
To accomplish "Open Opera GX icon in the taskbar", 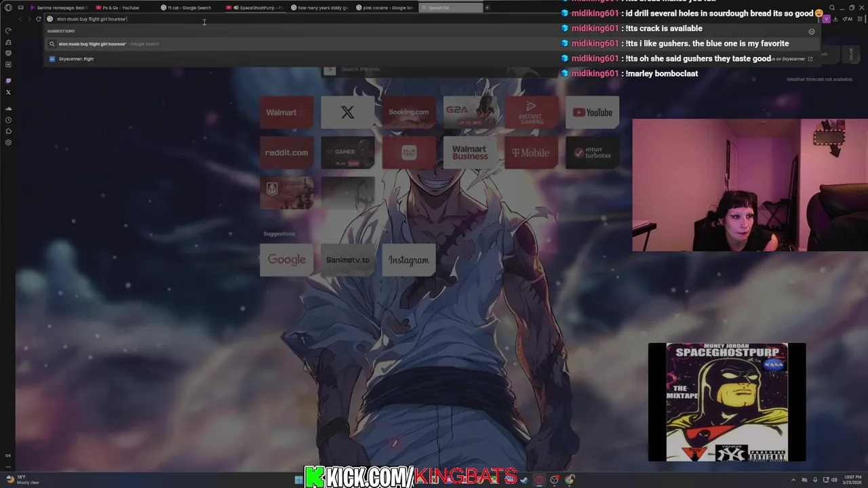I will (539, 480).
